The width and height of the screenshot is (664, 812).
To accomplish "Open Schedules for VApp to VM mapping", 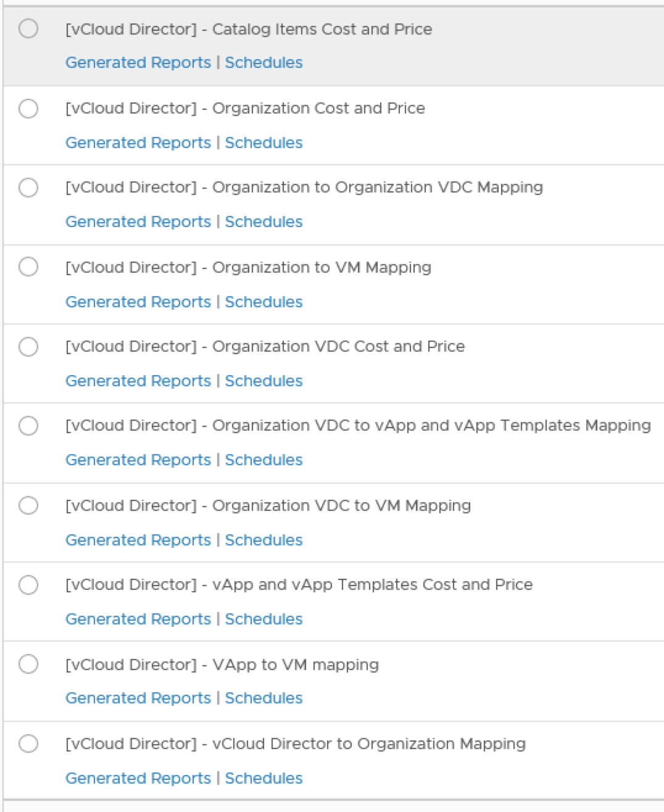I will point(264,698).
